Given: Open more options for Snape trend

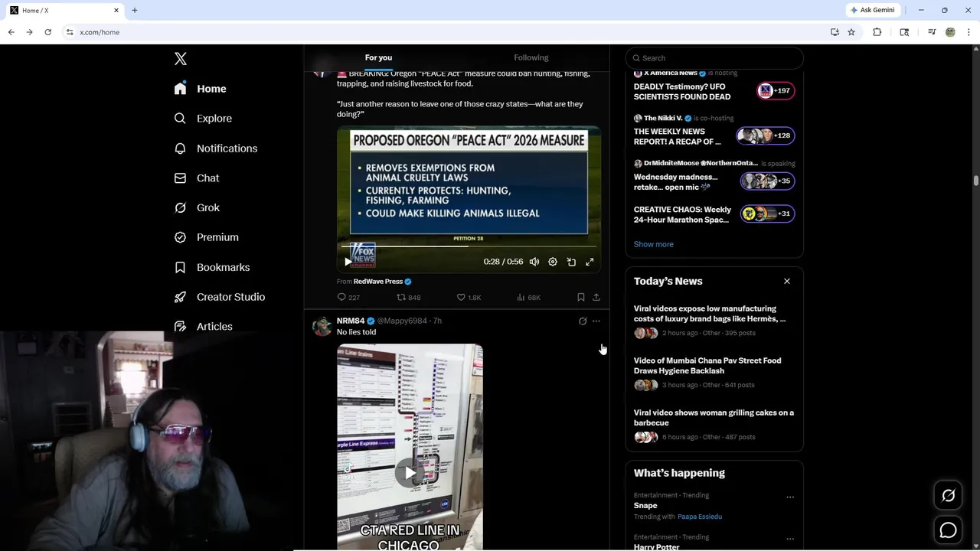Looking at the screenshot, I should (x=790, y=497).
